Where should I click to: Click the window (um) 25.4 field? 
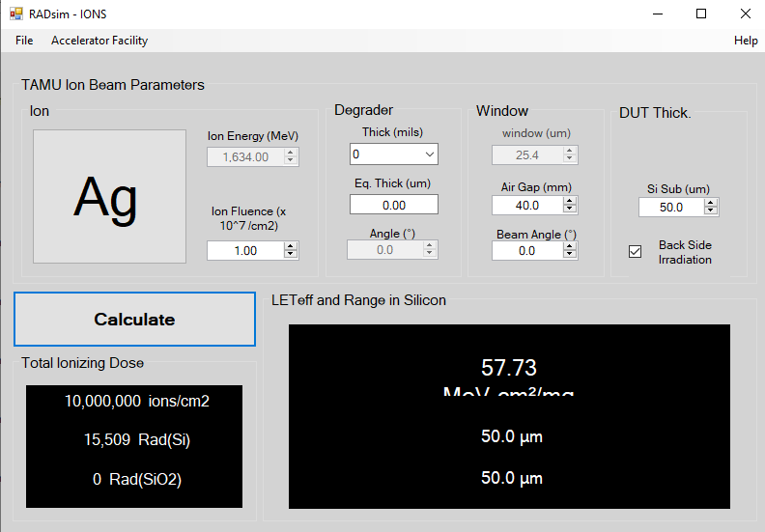[527, 155]
